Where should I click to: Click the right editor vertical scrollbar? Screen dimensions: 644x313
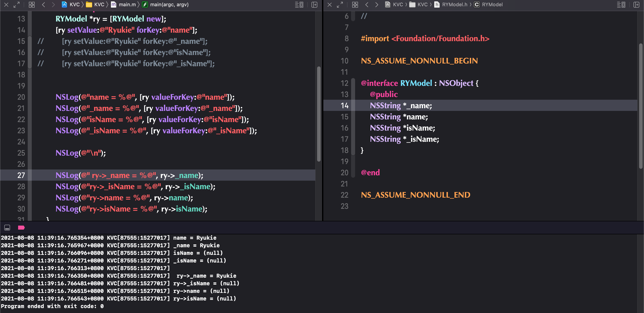(641, 106)
